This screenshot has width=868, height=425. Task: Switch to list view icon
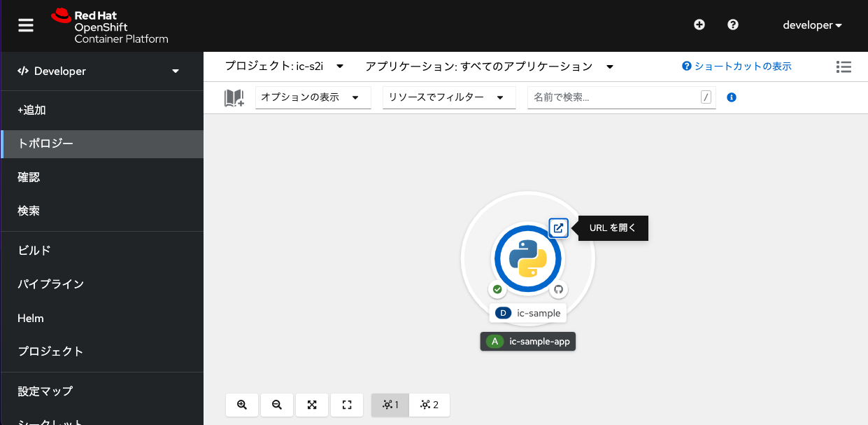tap(844, 67)
